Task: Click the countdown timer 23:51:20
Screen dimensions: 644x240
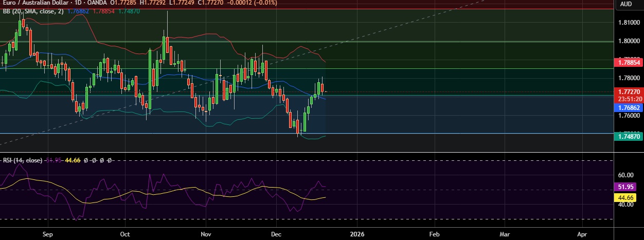Action: (629, 99)
